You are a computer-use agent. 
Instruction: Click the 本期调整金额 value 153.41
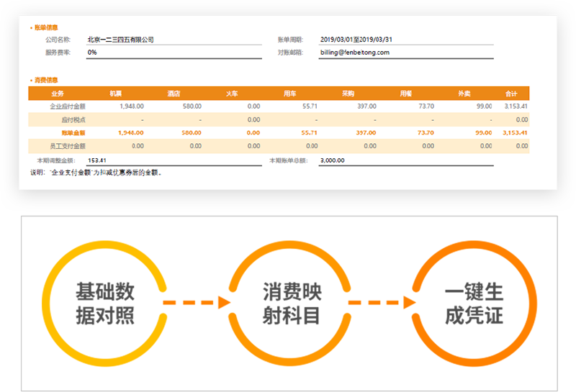[96, 160]
